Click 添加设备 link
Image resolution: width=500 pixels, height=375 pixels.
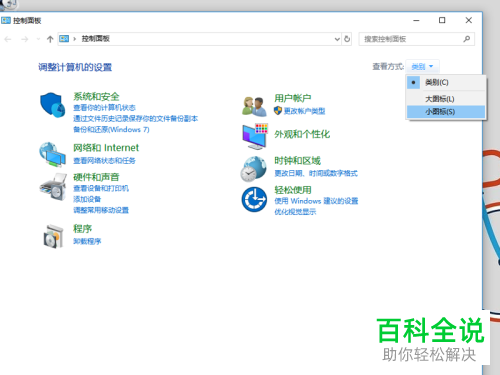87,199
